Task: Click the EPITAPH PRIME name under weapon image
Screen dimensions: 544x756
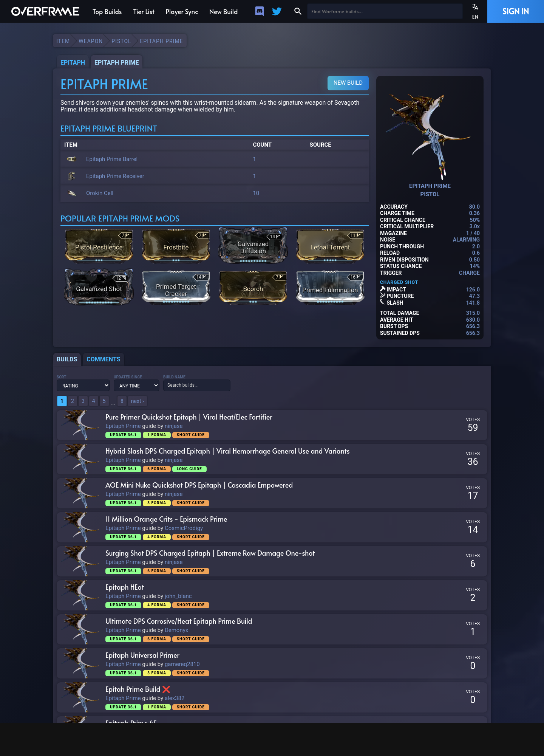Action: (x=430, y=186)
